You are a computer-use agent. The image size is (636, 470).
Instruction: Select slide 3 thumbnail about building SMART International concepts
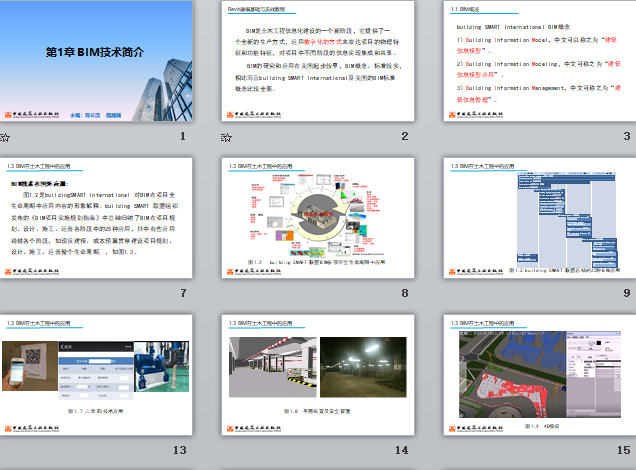pos(540,60)
